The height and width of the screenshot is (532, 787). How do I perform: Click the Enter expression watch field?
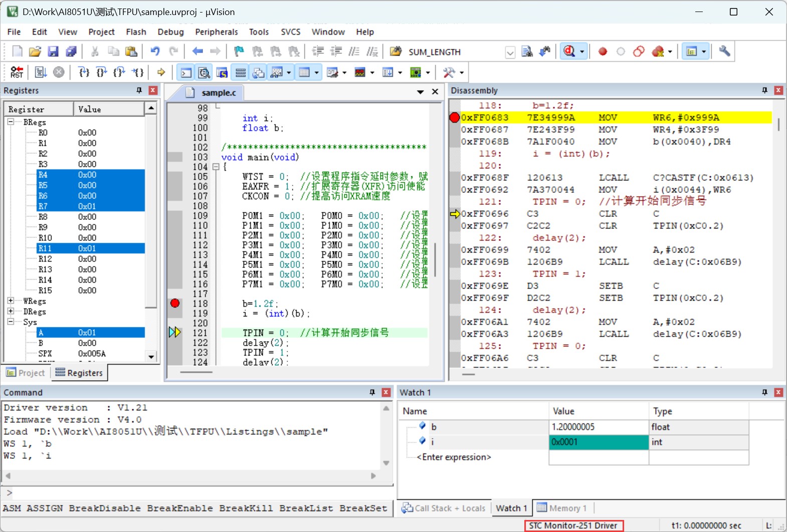tap(454, 457)
